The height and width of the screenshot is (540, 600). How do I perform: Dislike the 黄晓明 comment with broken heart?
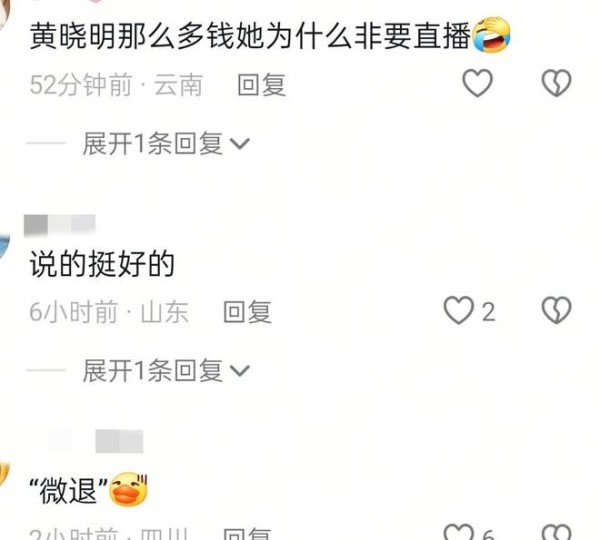556,83
